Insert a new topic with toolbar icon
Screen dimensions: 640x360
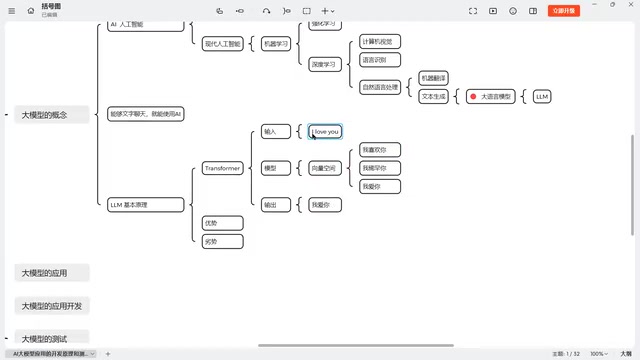(x=220, y=11)
